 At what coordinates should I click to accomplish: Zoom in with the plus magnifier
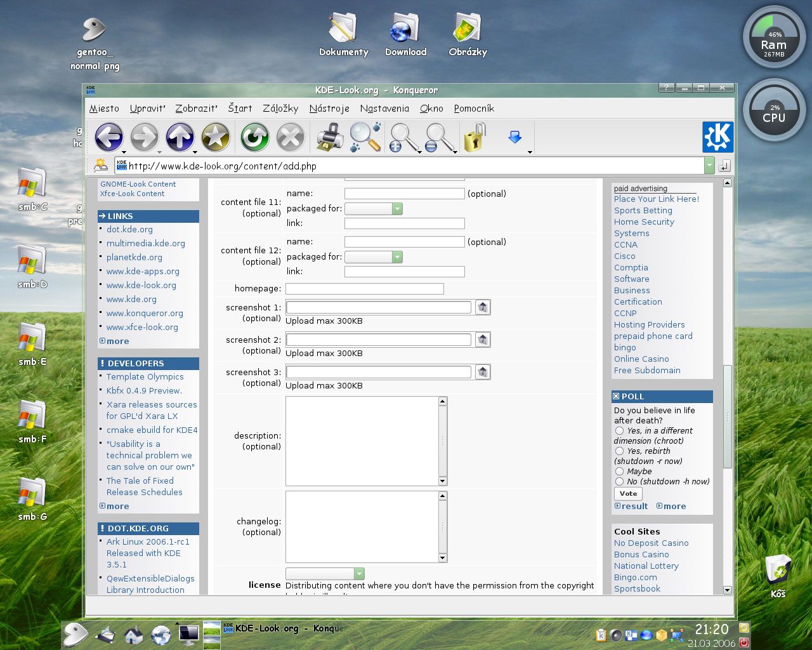403,137
